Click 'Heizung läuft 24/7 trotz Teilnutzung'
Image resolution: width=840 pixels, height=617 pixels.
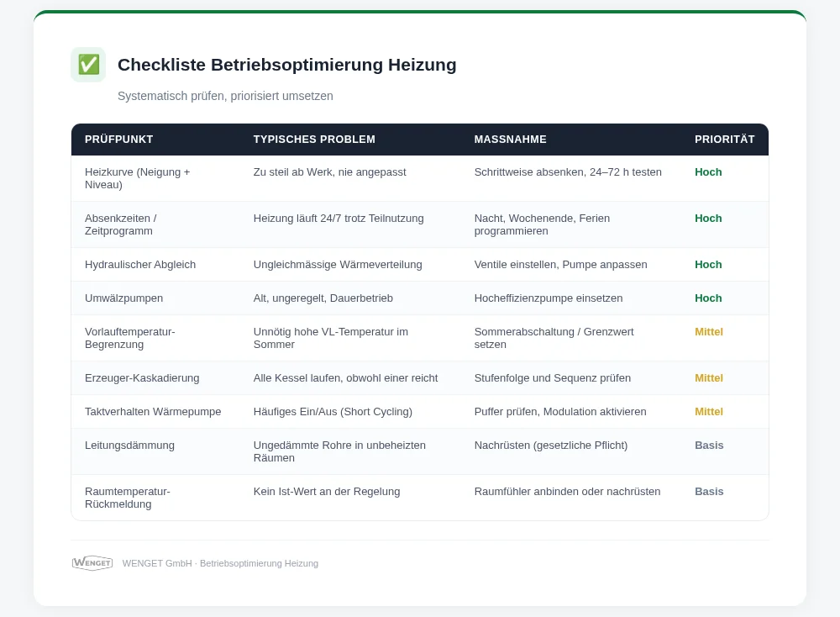[339, 219]
